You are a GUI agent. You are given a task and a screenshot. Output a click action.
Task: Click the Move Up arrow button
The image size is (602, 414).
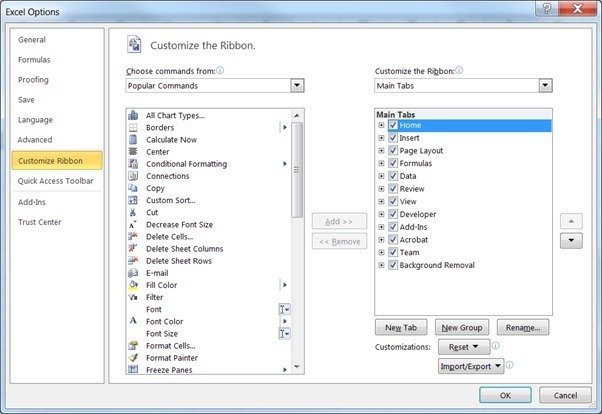tap(571, 221)
